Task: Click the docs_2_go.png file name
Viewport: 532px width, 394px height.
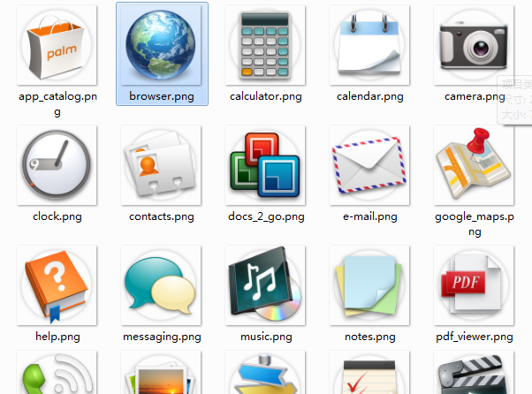Action: pyautogui.click(x=266, y=216)
